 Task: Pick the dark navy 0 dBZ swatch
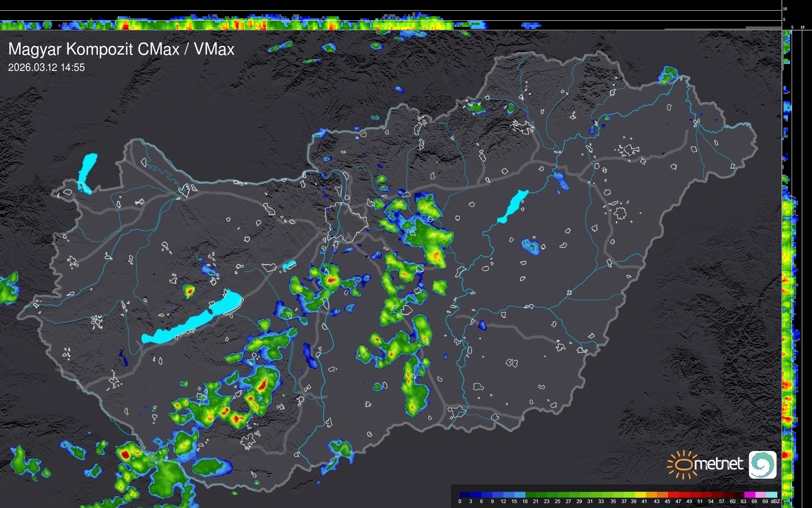(465, 495)
